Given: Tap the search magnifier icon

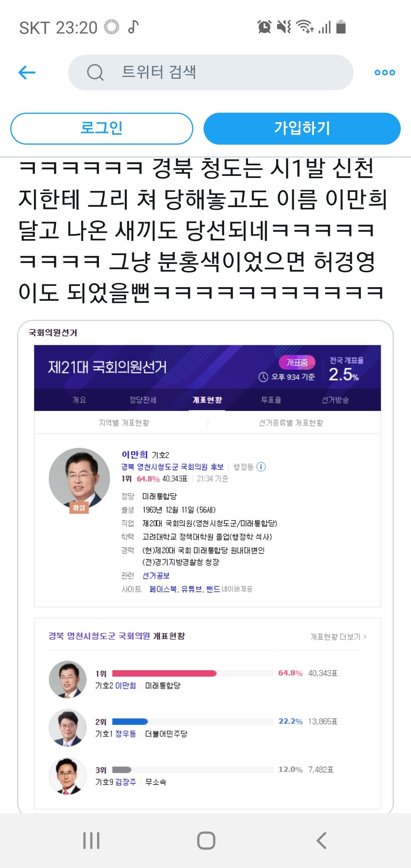Looking at the screenshot, I should coord(95,72).
